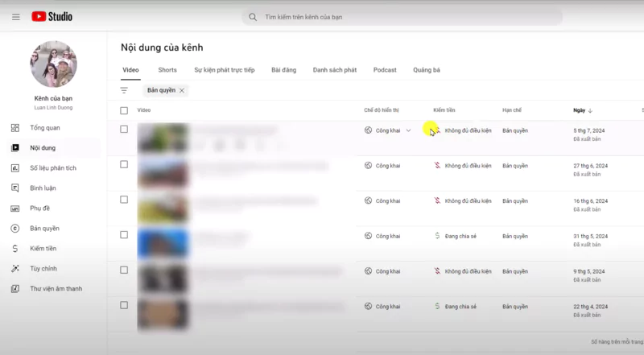Viewport: 644px width, 355px height.
Task: Click the Phụ đề sidebar icon
Action: (15, 208)
